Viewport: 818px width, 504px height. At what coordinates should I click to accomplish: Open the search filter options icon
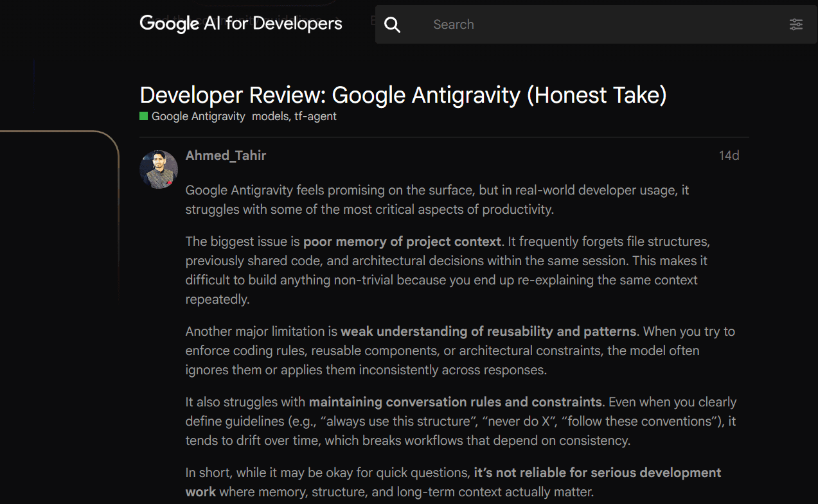point(796,24)
